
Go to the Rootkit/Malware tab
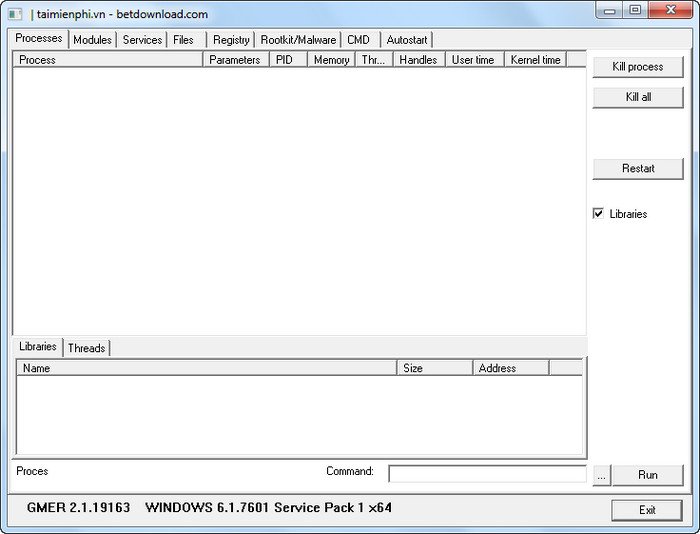298,40
